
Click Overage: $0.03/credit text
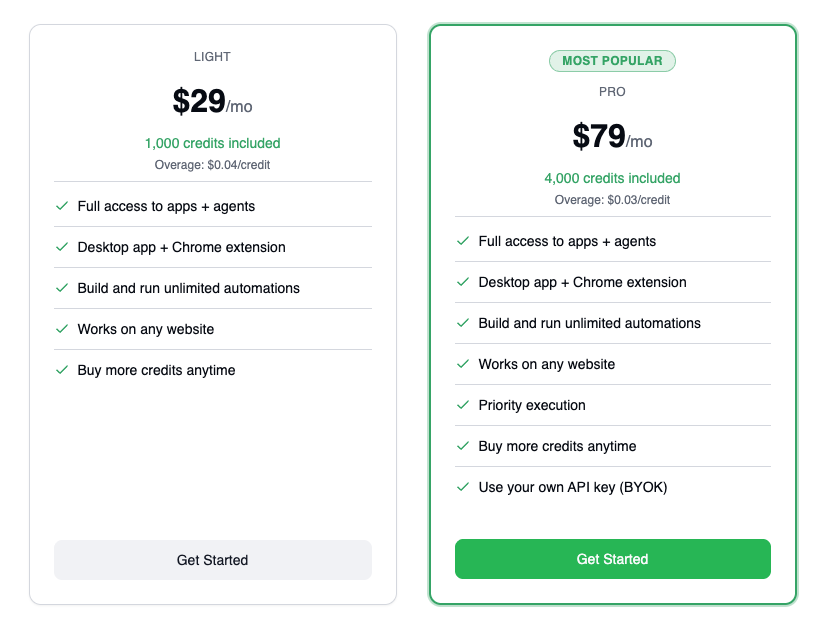612,200
